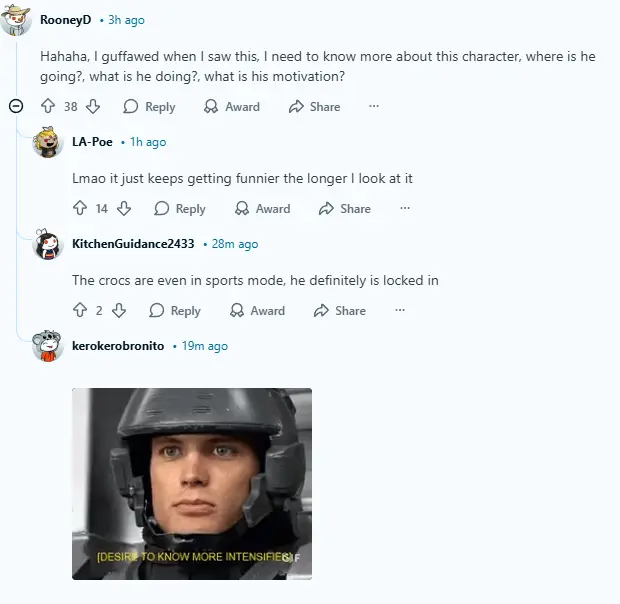Image resolution: width=620 pixels, height=604 pixels.
Task: Open the helmeted soldier GIF image
Action: coord(192,484)
